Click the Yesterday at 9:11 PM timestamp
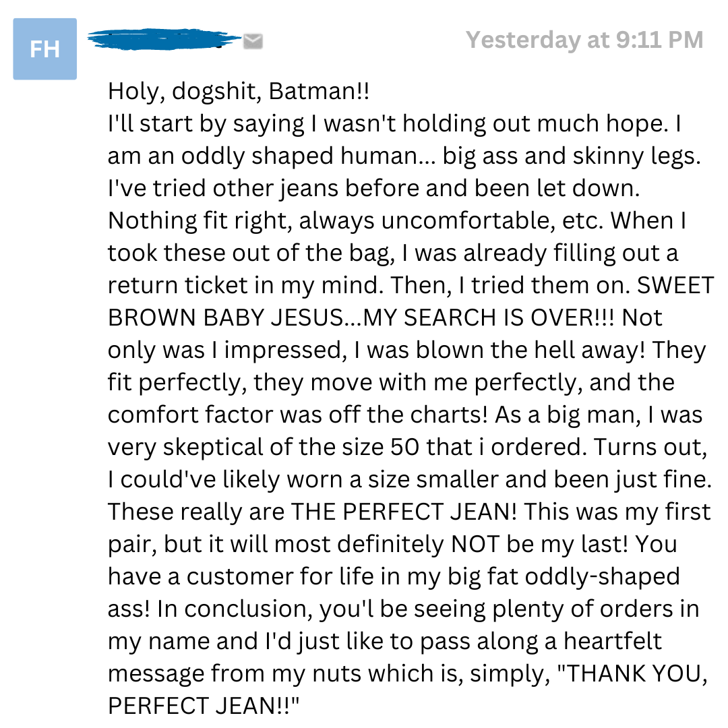 [x=584, y=40]
